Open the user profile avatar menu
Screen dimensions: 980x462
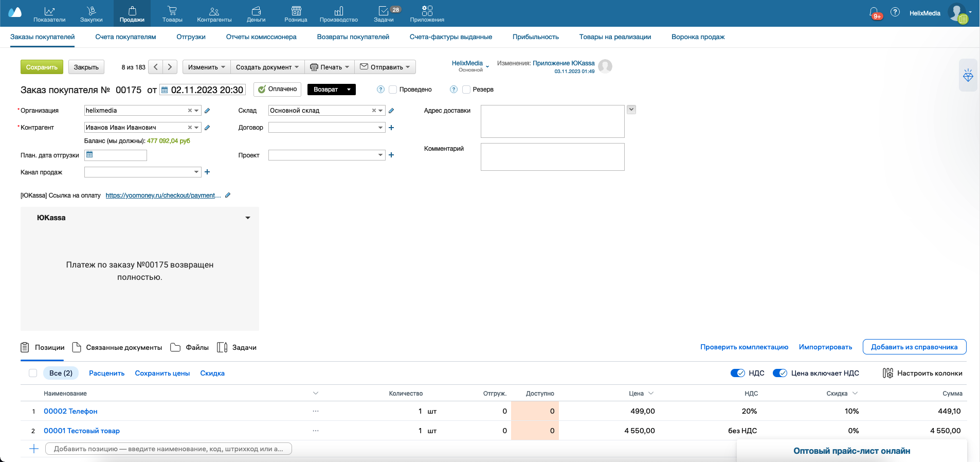pos(958,13)
